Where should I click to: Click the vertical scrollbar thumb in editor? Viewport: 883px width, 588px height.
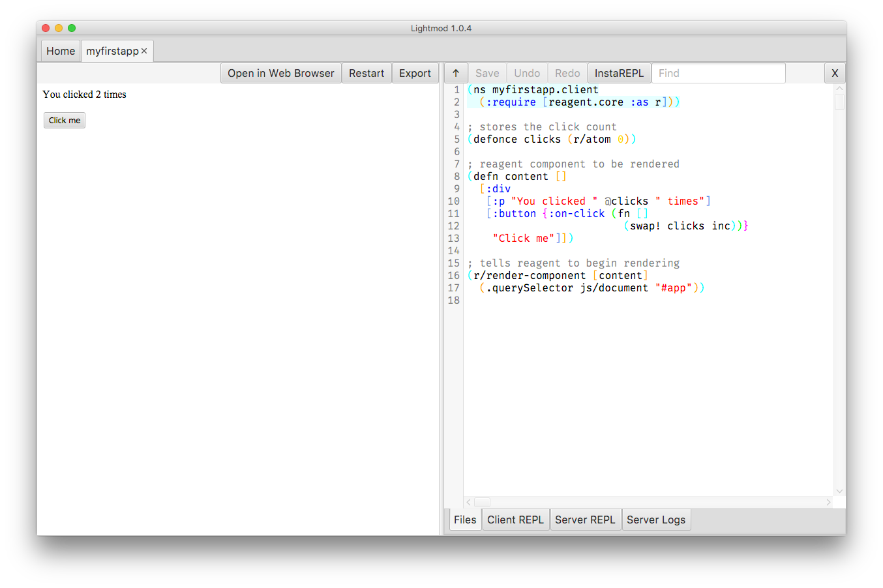click(840, 102)
